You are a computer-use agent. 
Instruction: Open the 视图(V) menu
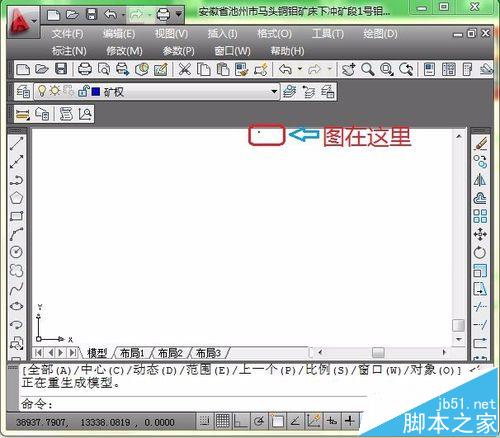[171, 34]
